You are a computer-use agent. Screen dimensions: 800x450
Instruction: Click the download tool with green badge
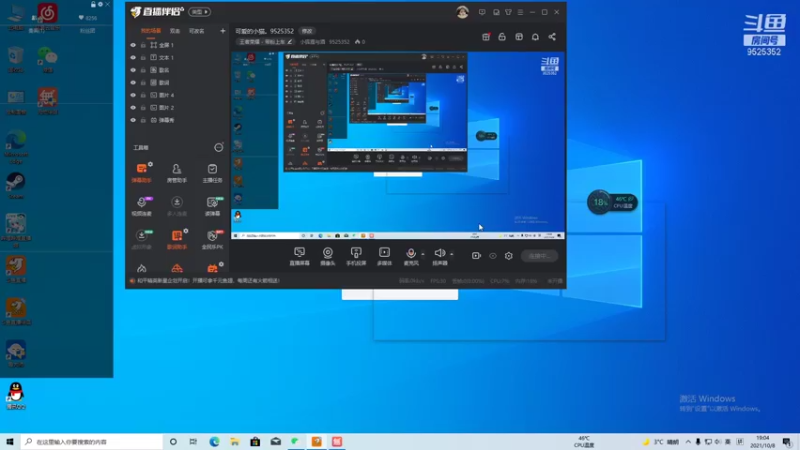click(x=141, y=239)
